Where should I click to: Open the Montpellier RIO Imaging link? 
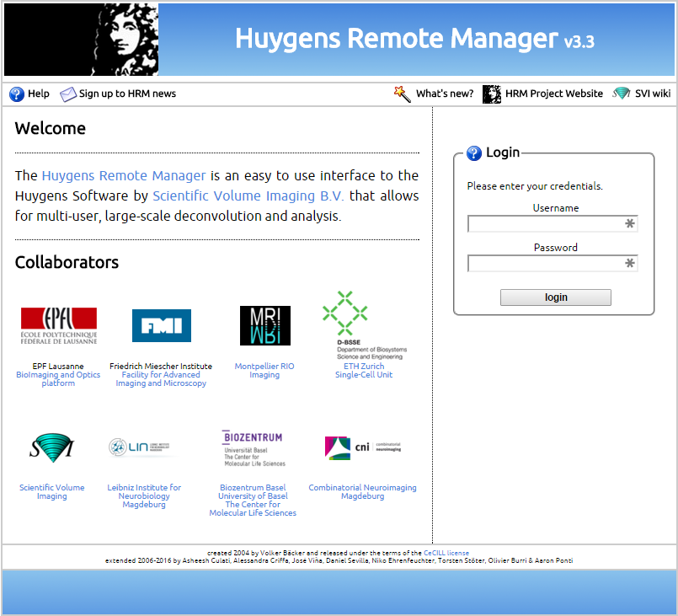(x=264, y=370)
